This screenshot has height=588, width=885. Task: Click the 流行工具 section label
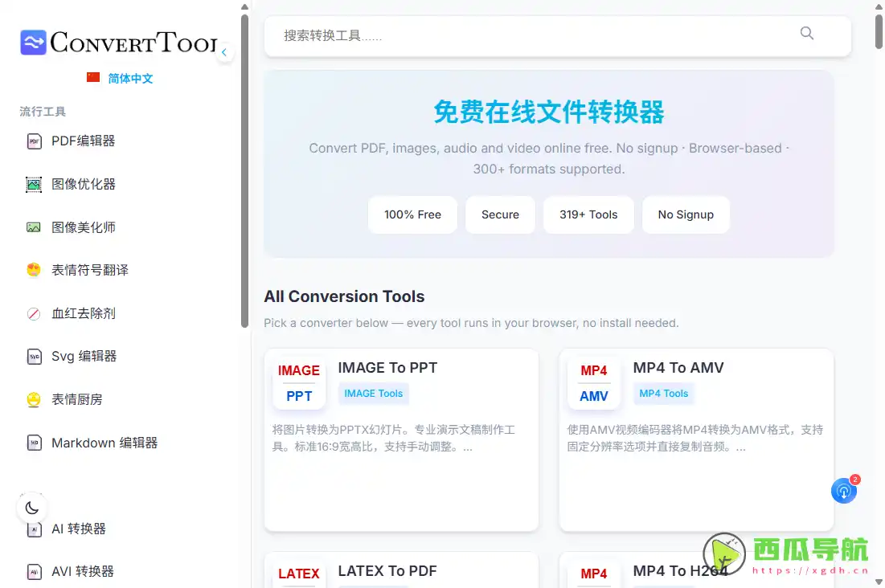point(43,112)
